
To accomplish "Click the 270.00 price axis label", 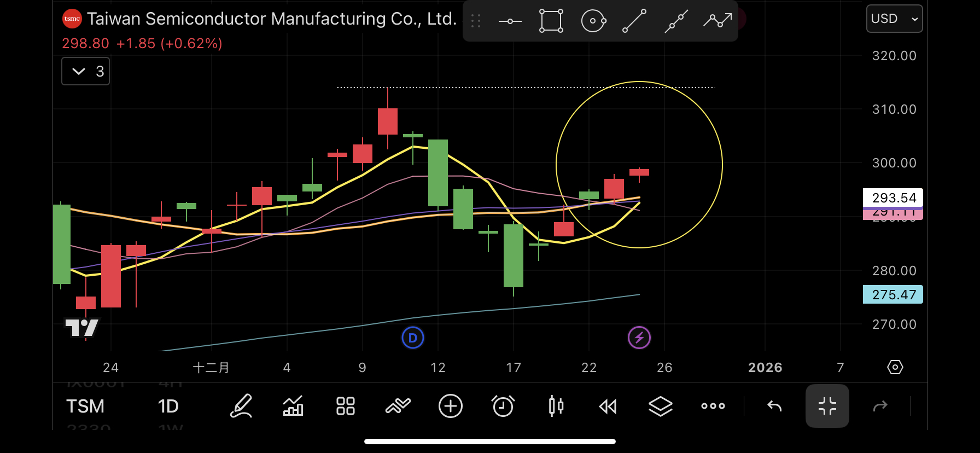I will 894,324.
